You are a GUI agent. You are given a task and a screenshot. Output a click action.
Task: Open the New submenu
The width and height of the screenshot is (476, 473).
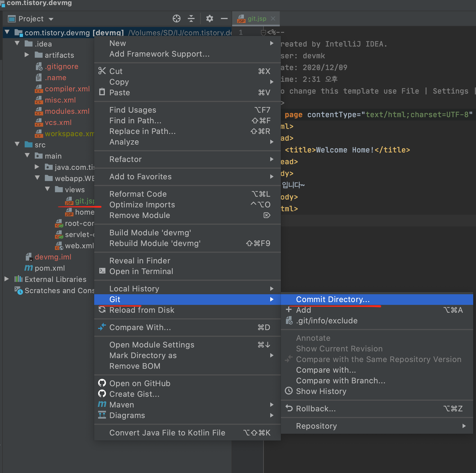coord(187,43)
